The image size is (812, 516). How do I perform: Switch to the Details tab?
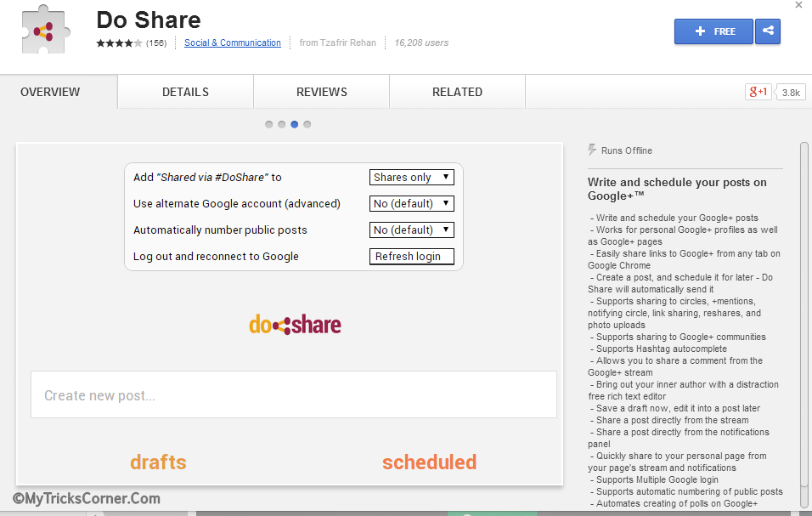(x=185, y=92)
